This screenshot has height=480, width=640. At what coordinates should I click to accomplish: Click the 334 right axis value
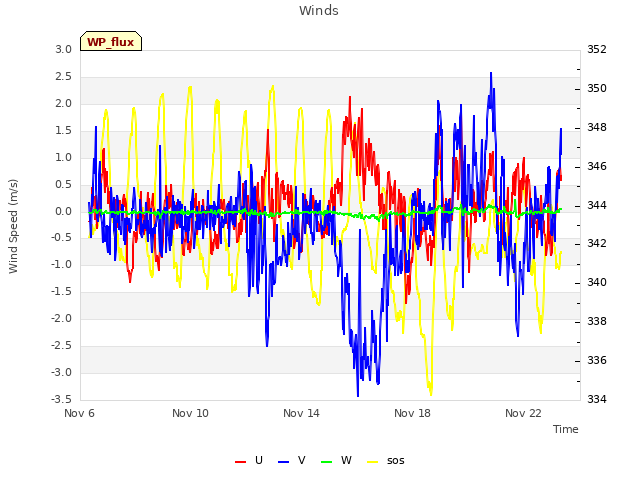(597, 399)
